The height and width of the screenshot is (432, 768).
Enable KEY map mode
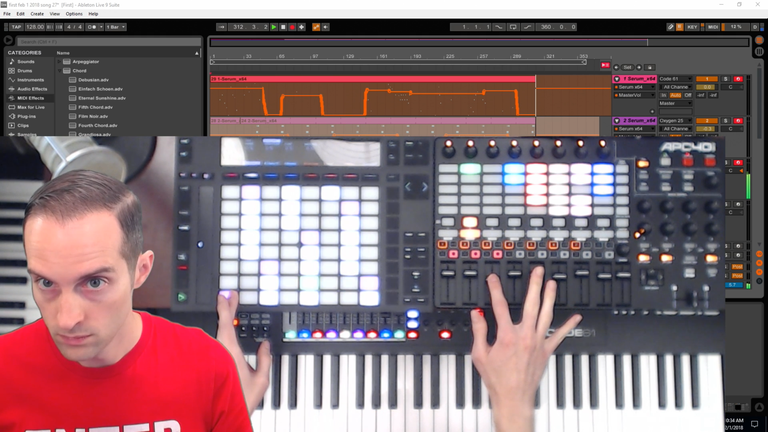692,27
